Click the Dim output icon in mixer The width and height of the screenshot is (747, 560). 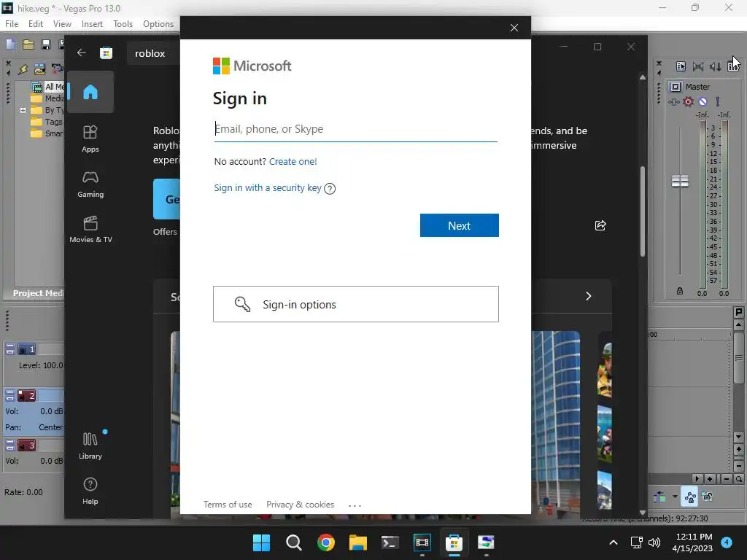point(715,66)
